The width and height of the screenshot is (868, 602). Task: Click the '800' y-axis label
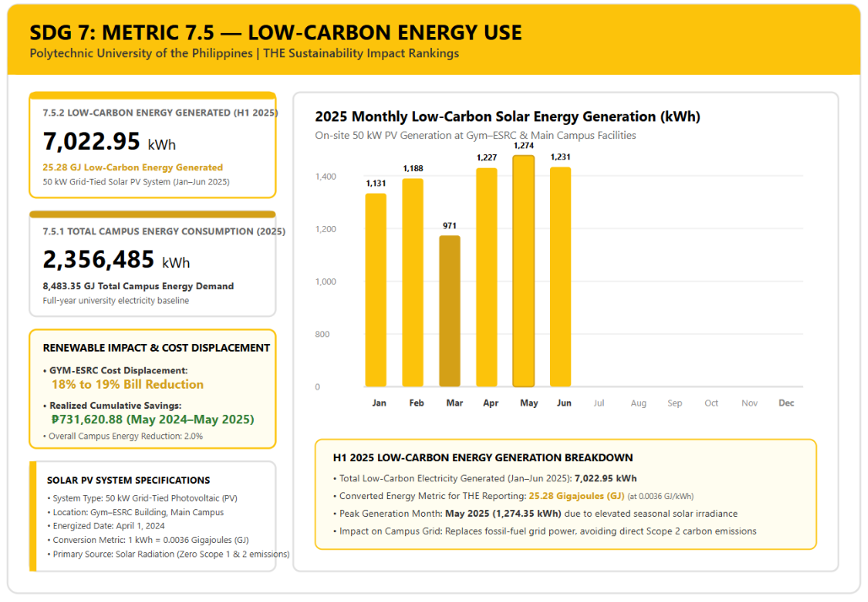click(322, 334)
